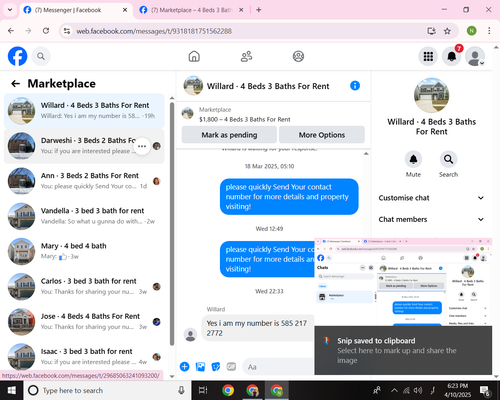
Task: Open Windows Start button
Action: pyautogui.click(x=11, y=390)
